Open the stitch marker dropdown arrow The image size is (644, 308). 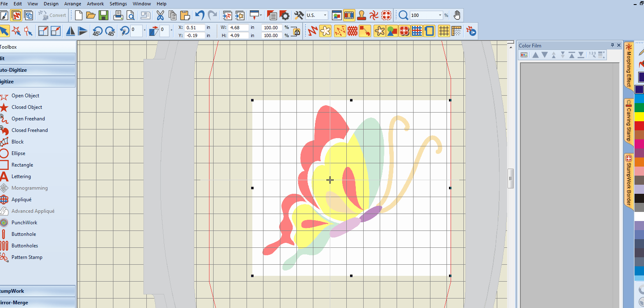(260, 15)
